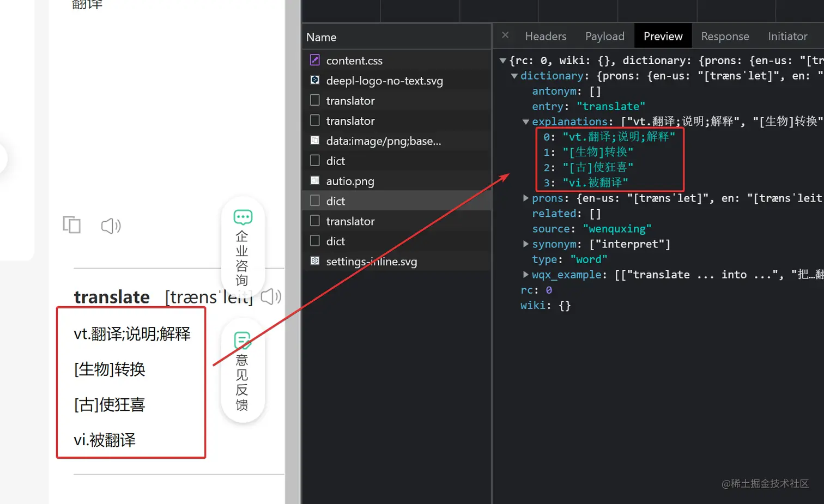Click explanation item 3 "vi.被翻译"
824x504 pixels.
586,183
